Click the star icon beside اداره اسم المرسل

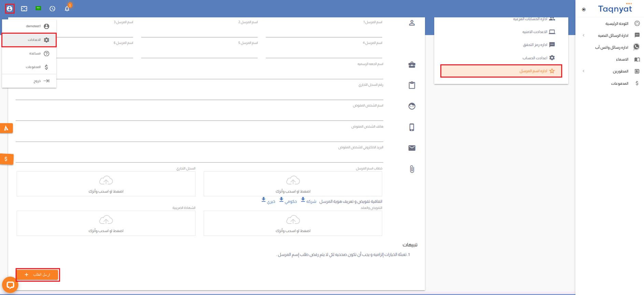[x=552, y=71]
